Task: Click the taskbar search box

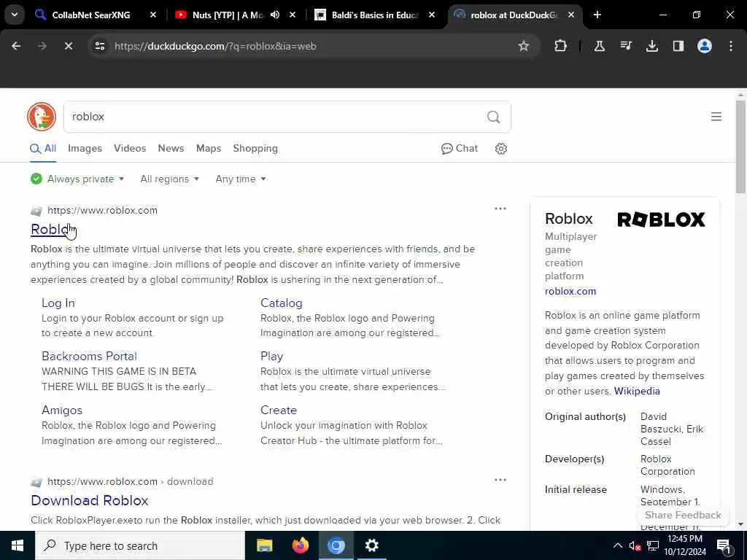Action: coord(140,545)
